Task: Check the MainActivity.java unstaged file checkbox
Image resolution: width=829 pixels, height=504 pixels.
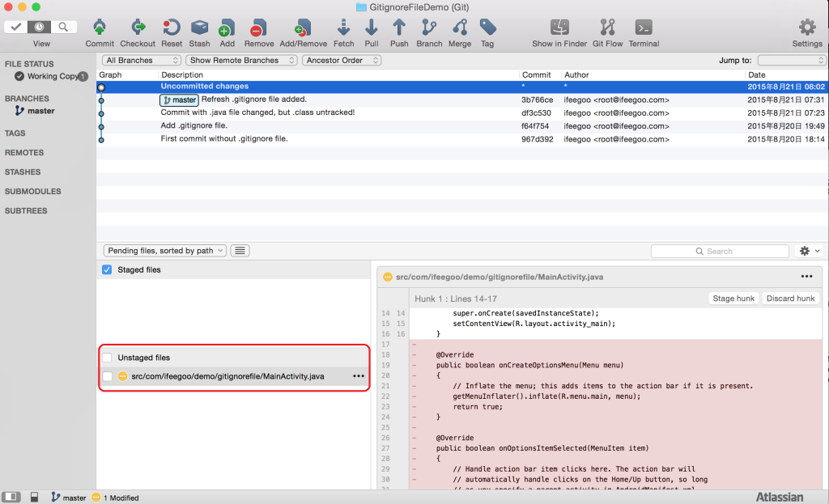Action: click(108, 376)
